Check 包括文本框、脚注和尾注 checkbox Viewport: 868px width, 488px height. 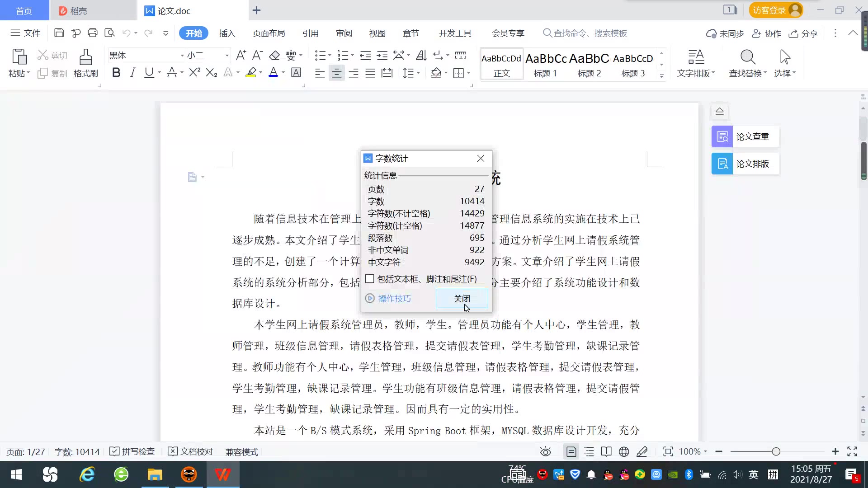pos(370,279)
